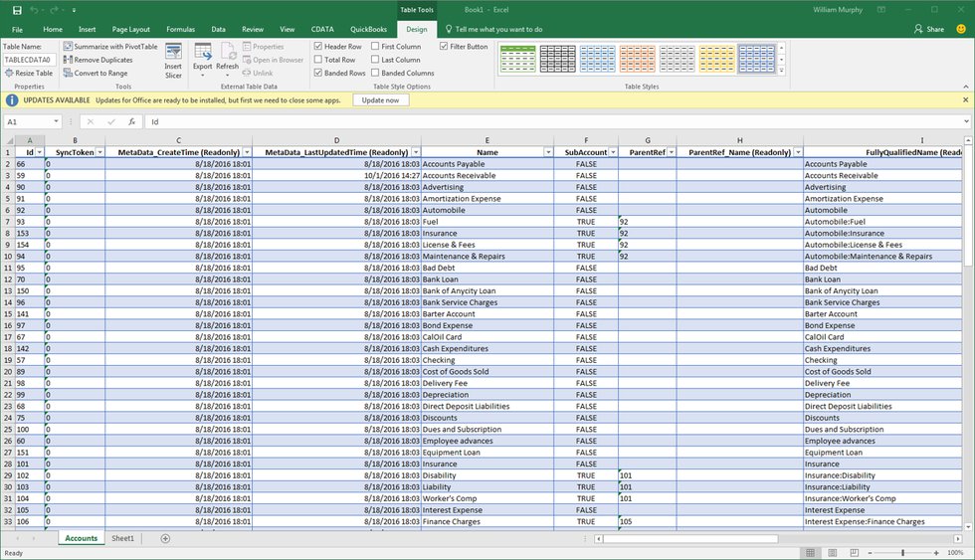Click the Save icon in title bar

coord(17,10)
